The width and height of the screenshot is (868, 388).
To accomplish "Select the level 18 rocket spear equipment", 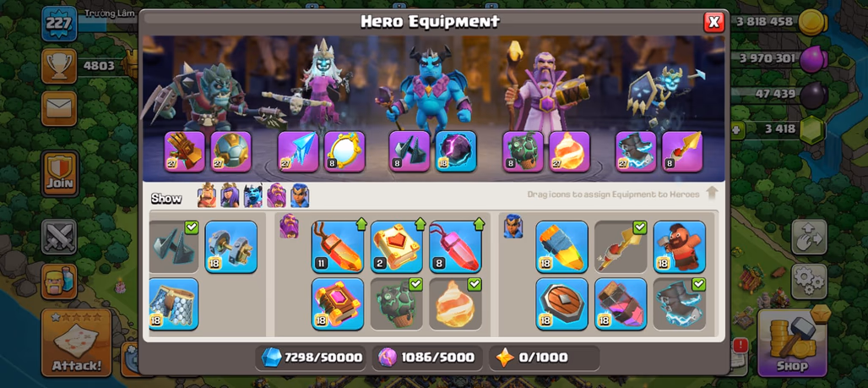I will point(561,247).
